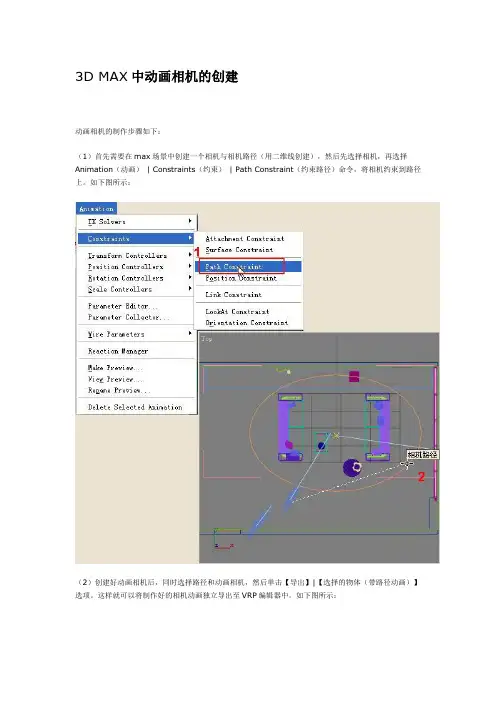496x702 pixels.
Task: Open Rotation Controllers submenu
Action: (137, 278)
